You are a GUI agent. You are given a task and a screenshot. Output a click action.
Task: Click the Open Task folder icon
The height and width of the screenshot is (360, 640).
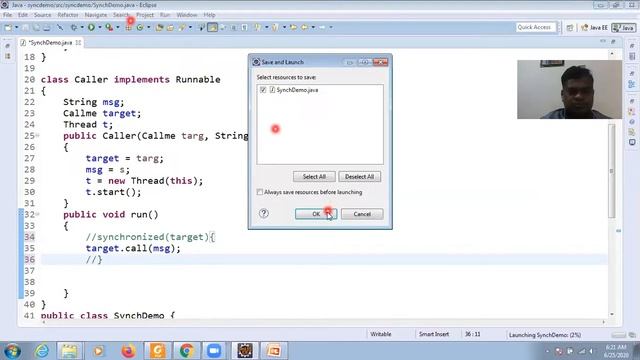click(x=170, y=27)
